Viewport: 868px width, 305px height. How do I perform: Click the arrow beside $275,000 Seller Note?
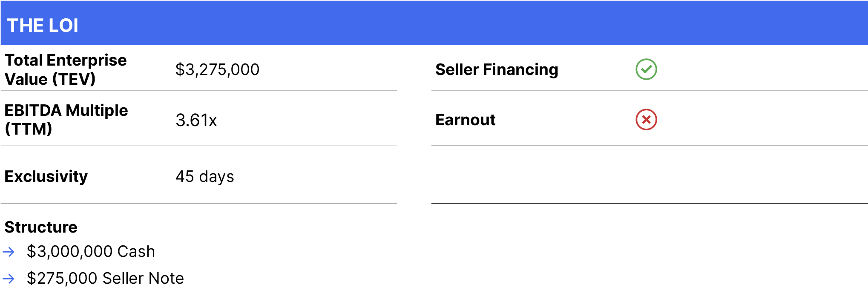pyautogui.click(x=9, y=279)
